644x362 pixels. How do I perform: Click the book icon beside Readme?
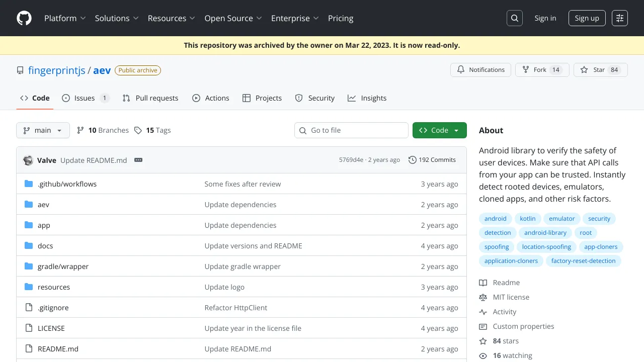(x=483, y=283)
